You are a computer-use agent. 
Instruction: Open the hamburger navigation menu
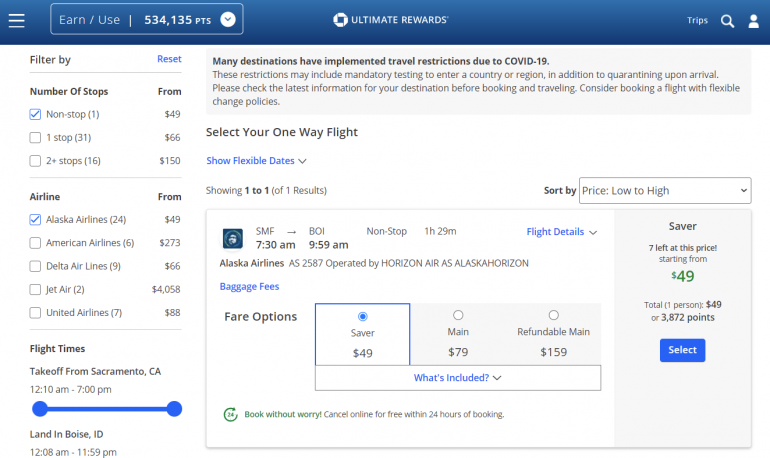(16, 20)
